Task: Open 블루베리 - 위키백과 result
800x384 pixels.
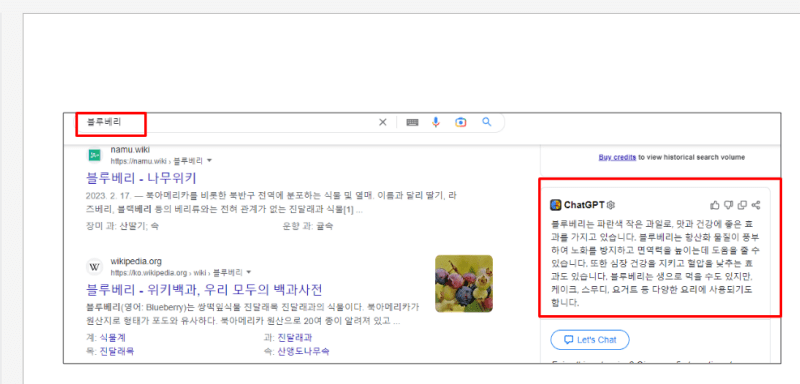Action: (205, 290)
